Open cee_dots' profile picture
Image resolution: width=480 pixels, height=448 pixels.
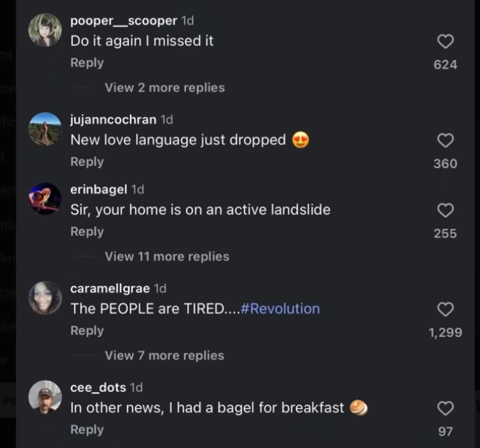(x=45, y=397)
